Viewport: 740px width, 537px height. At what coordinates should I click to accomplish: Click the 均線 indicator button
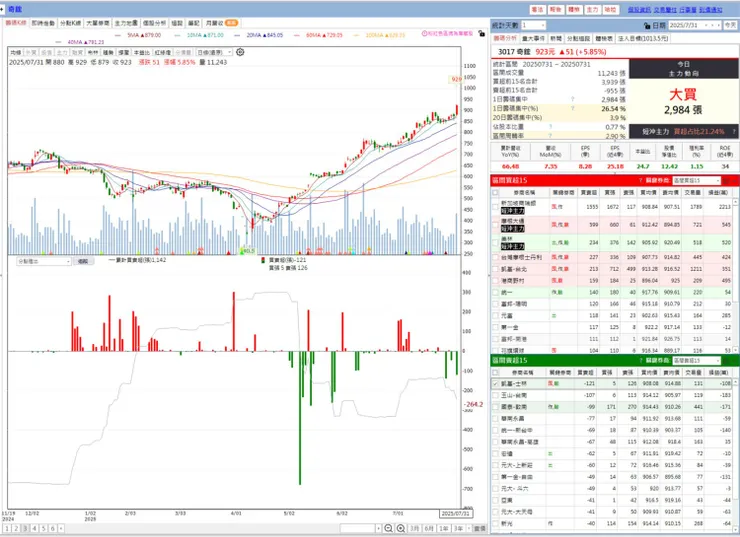16,52
